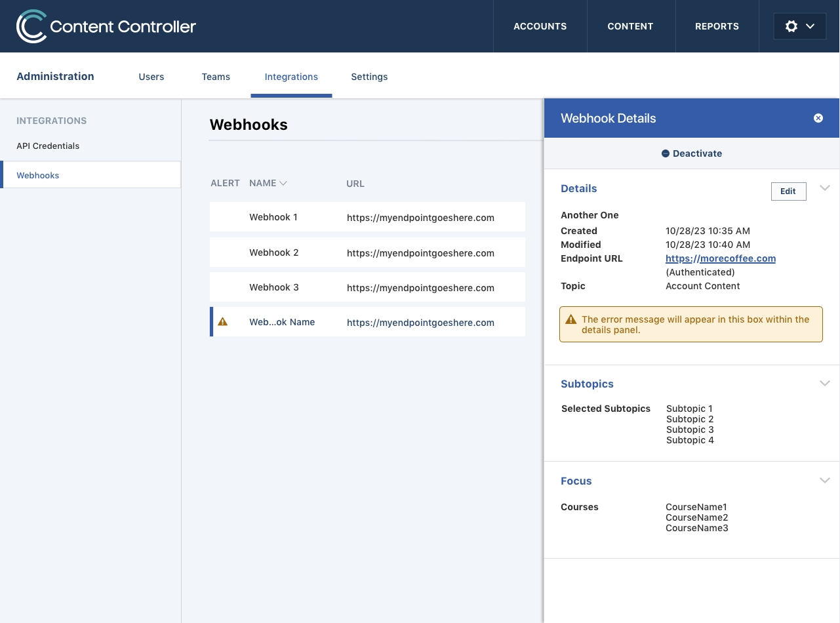The width and height of the screenshot is (840, 623).
Task: Click the Created date 10/28/23 10:35 AM
Action: pos(708,231)
